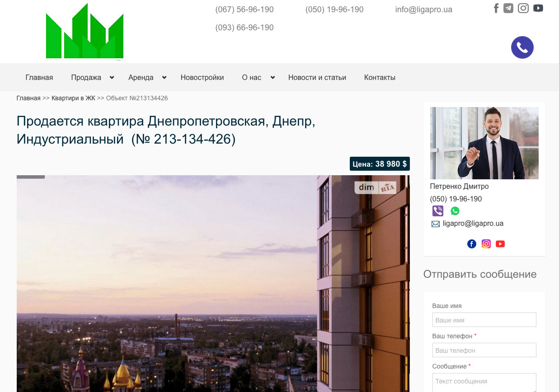Click the Объект №213134426 breadcrumb text
This screenshot has width=559, height=392.
click(x=137, y=98)
